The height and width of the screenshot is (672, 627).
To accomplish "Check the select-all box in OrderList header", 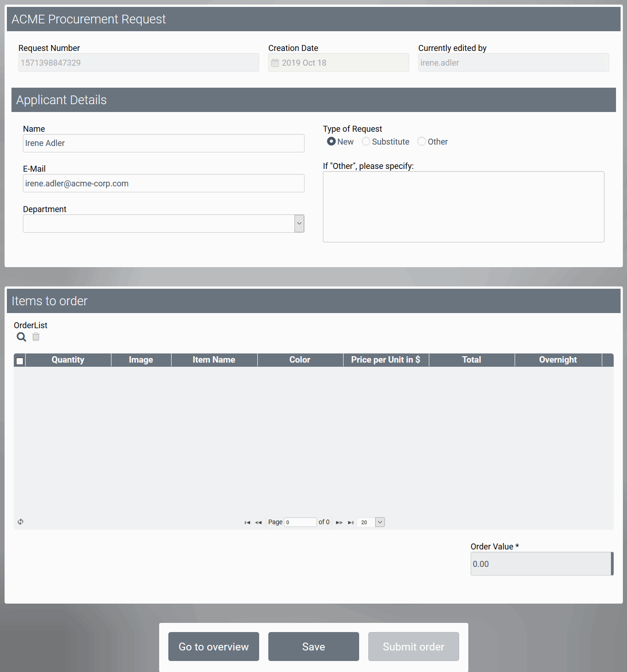I will point(20,361).
